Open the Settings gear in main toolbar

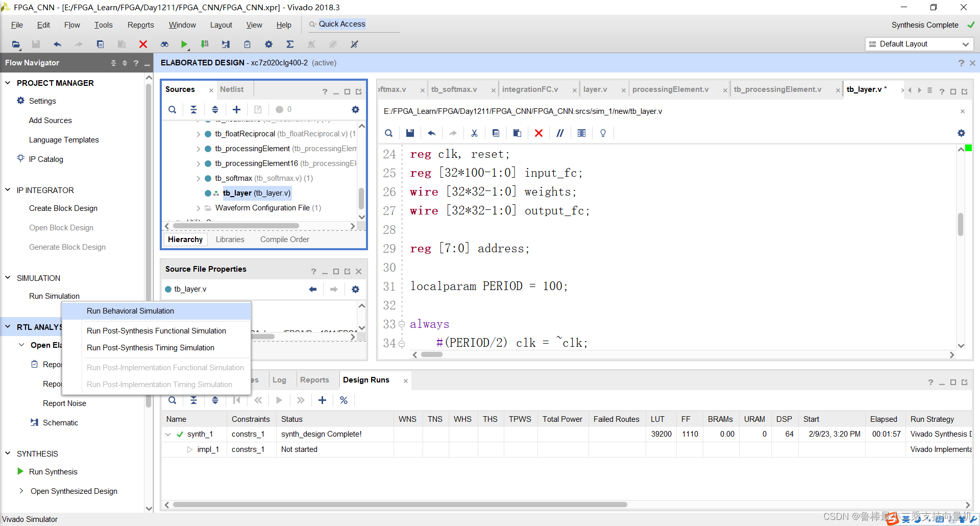click(x=268, y=44)
